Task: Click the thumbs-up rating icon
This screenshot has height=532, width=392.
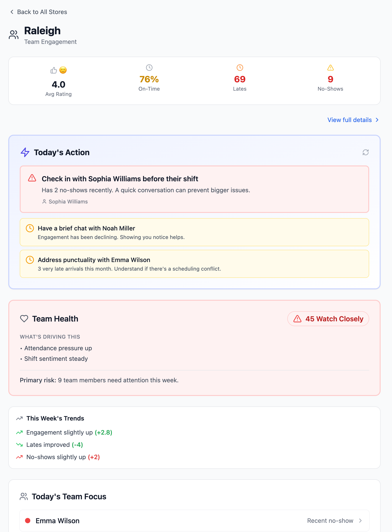Action: click(x=54, y=70)
